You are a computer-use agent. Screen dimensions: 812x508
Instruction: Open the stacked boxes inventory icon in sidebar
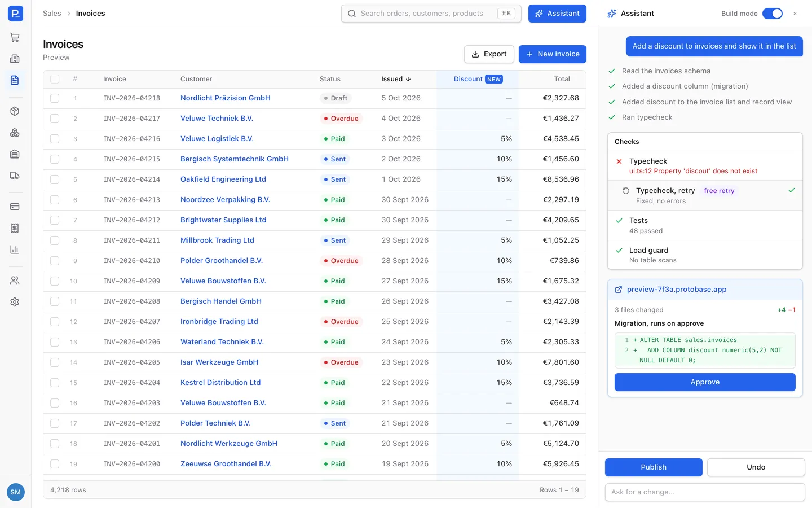tap(15, 133)
